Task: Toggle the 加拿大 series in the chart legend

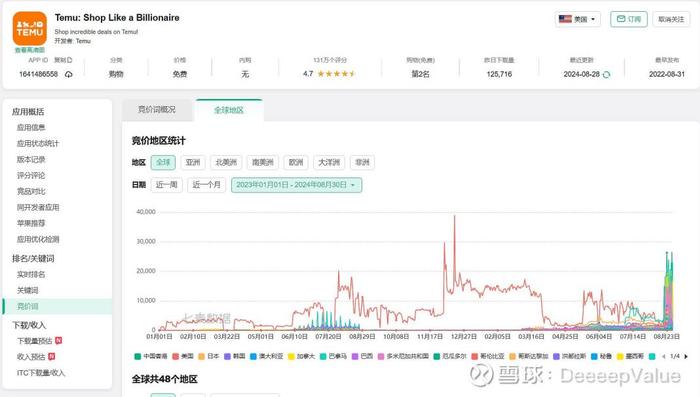Action: 302,356
